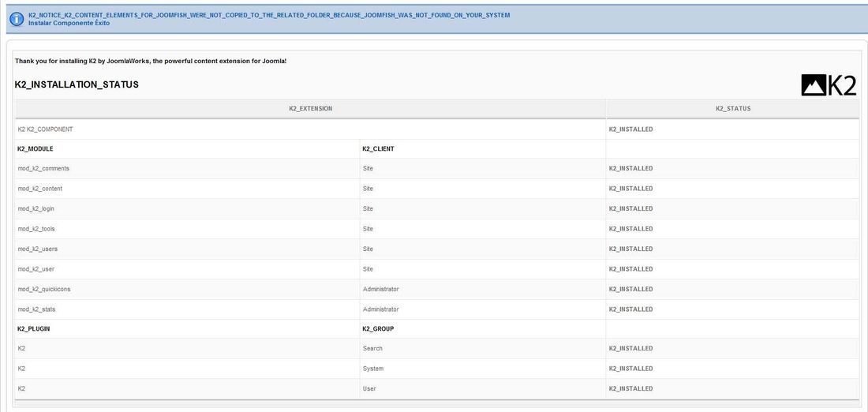The width and height of the screenshot is (868, 412).
Task: Click the K2_CLIENT subheader
Action: tap(378, 149)
